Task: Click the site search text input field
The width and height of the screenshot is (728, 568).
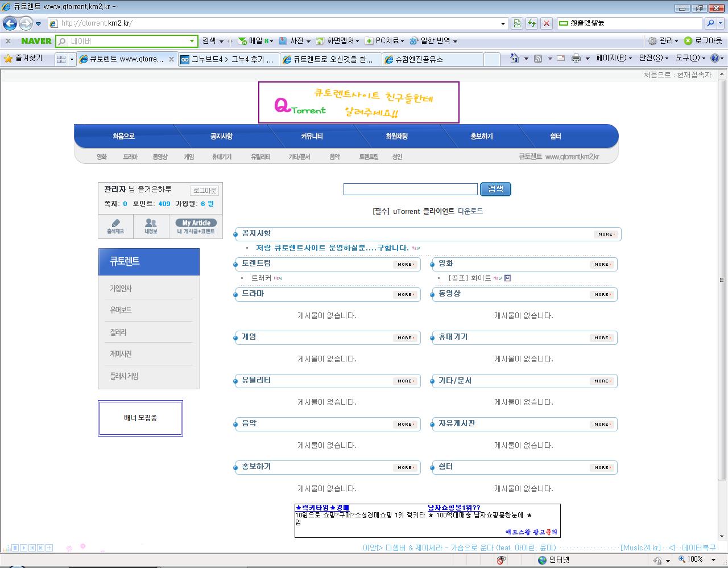Action: [x=410, y=190]
